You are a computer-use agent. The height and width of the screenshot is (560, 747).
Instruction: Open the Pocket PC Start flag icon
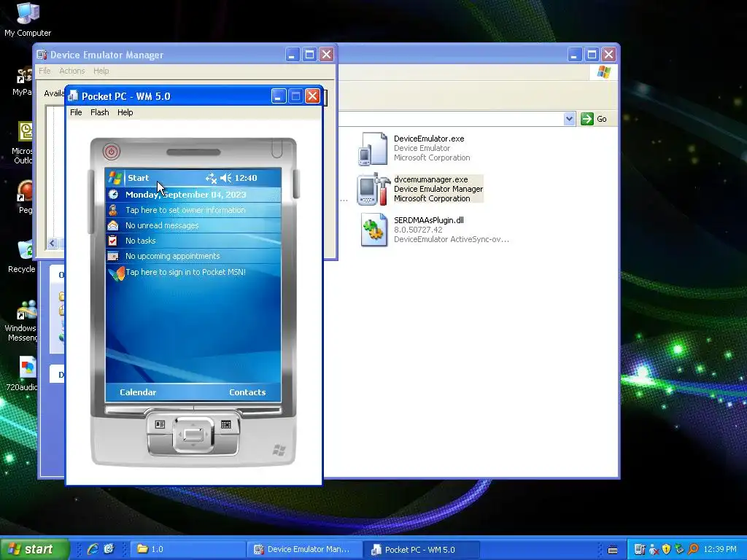coord(115,178)
